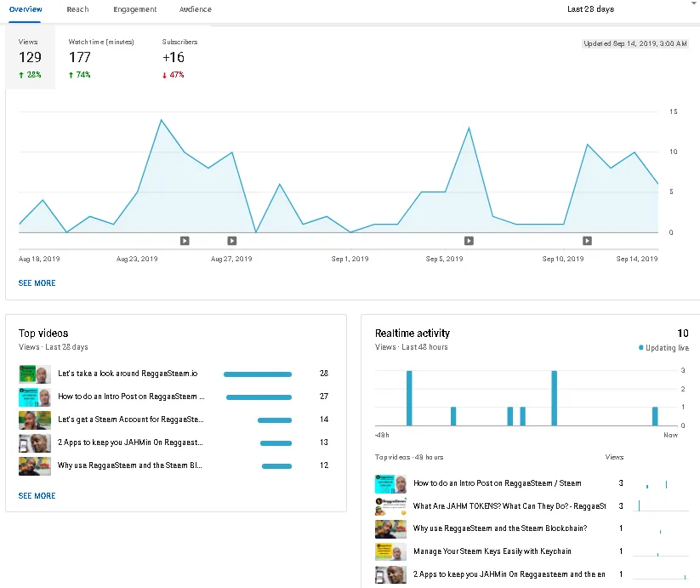The image size is (700, 588).
Task: Open the Engagement tab
Action: point(134,9)
